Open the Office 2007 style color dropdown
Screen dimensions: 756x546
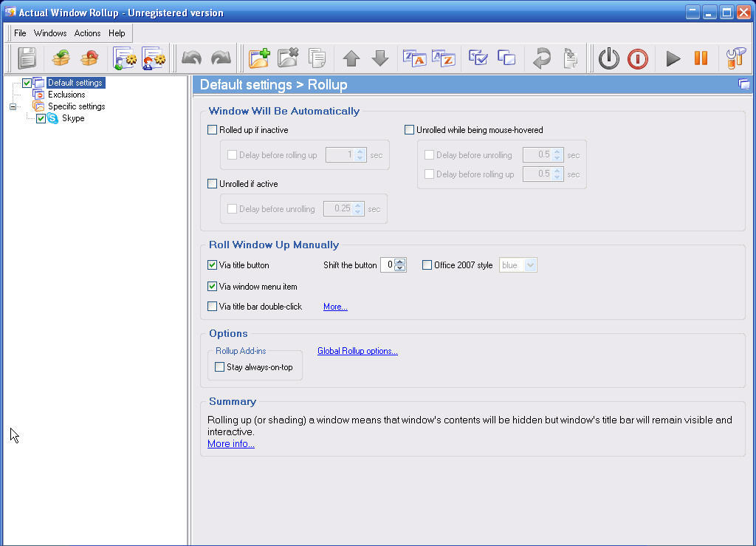coord(529,265)
